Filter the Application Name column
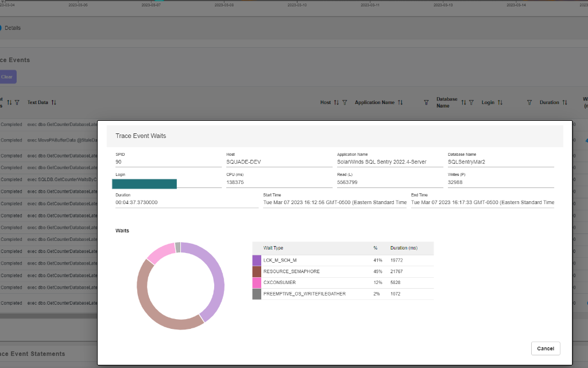Image resolution: width=588 pixels, height=368 pixels. [427, 102]
